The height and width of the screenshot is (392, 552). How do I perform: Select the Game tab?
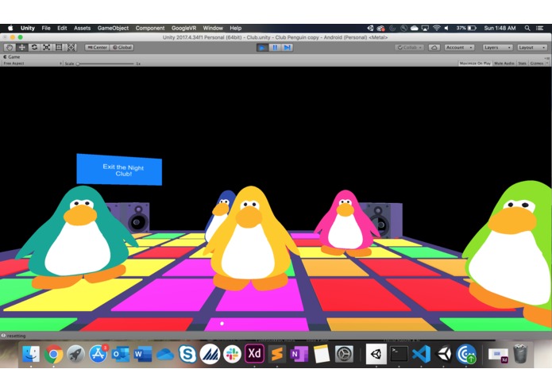coord(12,56)
